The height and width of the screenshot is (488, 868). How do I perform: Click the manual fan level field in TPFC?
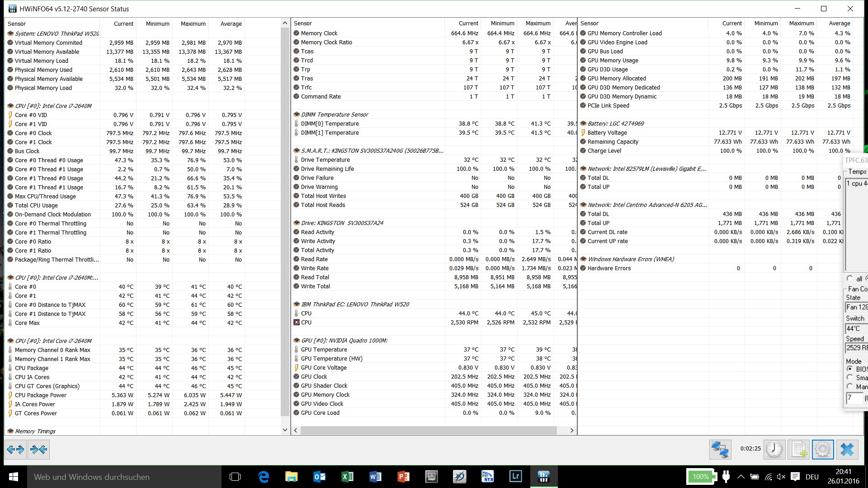(854, 398)
